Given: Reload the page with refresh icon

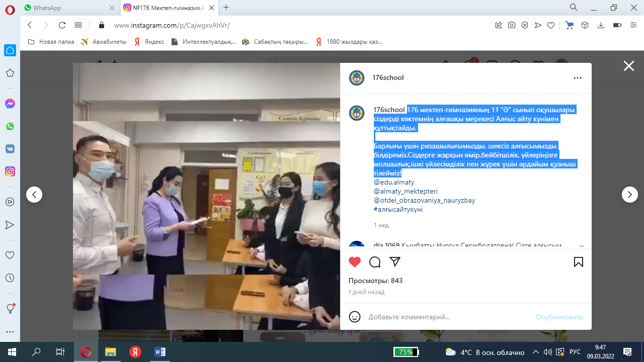Looking at the screenshot, I should tap(62, 25).
